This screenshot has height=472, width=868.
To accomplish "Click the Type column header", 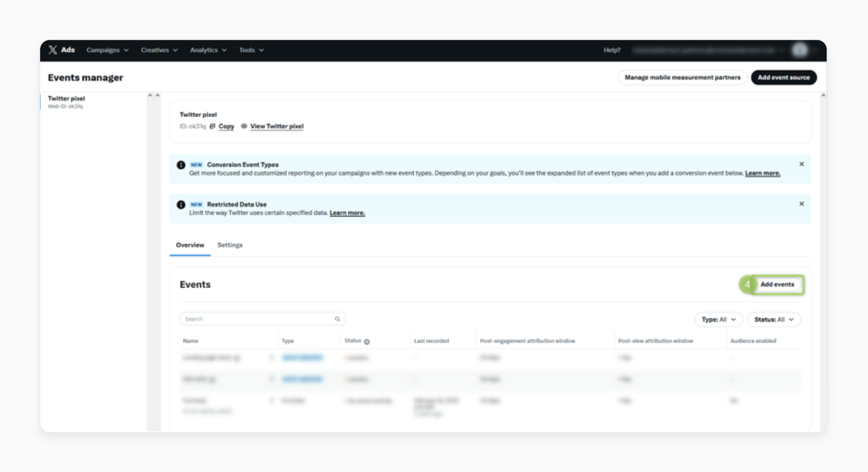I will [287, 341].
